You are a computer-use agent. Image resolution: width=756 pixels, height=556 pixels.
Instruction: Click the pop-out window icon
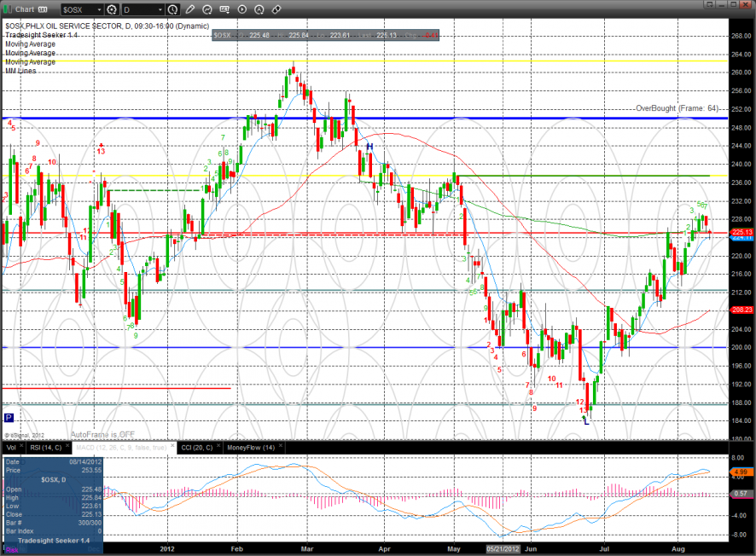pos(709,4)
